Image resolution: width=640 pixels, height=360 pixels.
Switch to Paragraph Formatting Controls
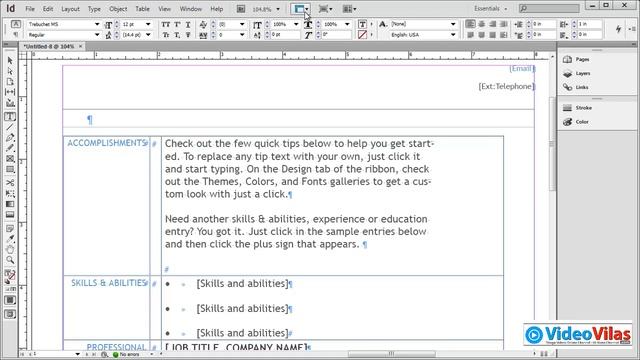pos(16,35)
